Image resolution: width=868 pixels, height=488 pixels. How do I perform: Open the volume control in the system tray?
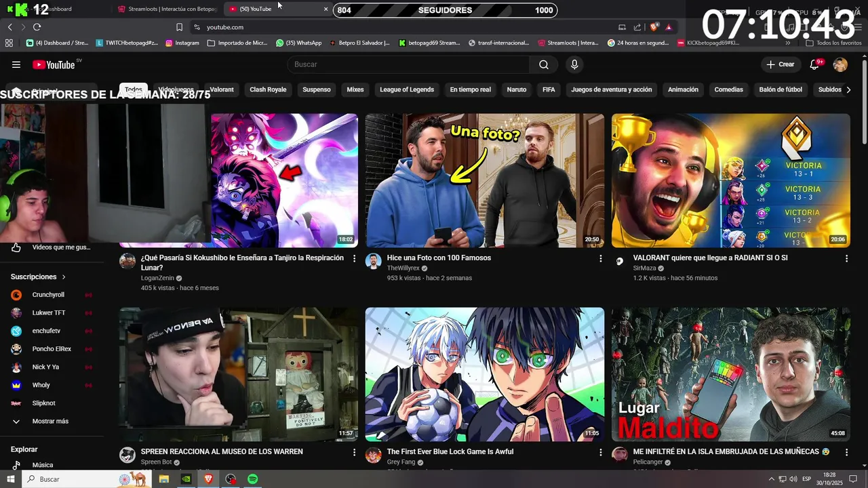(794, 479)
